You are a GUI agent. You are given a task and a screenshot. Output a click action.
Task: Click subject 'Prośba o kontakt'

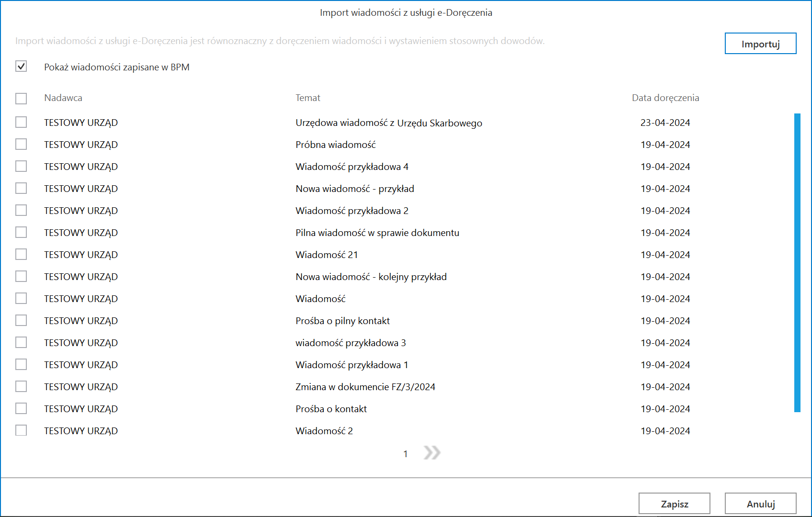(x=331, y=409)
